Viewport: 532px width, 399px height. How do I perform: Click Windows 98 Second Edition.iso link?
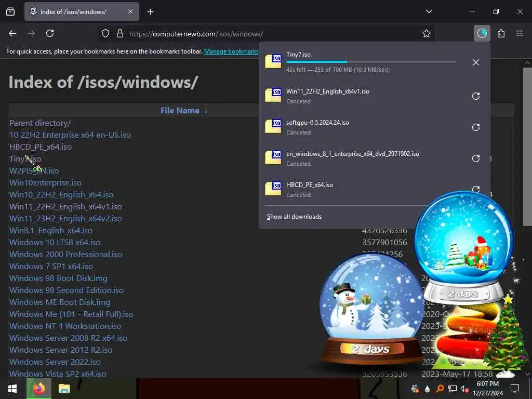66,290
